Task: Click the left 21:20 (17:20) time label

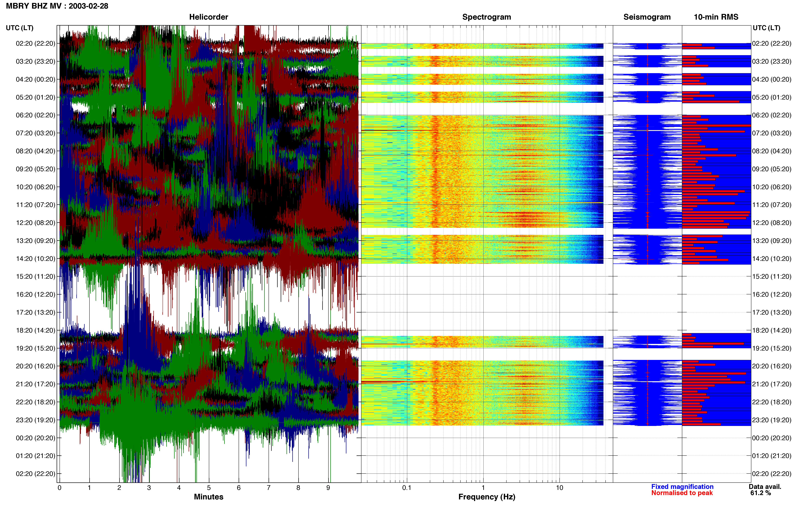Action: pos(36,384)
